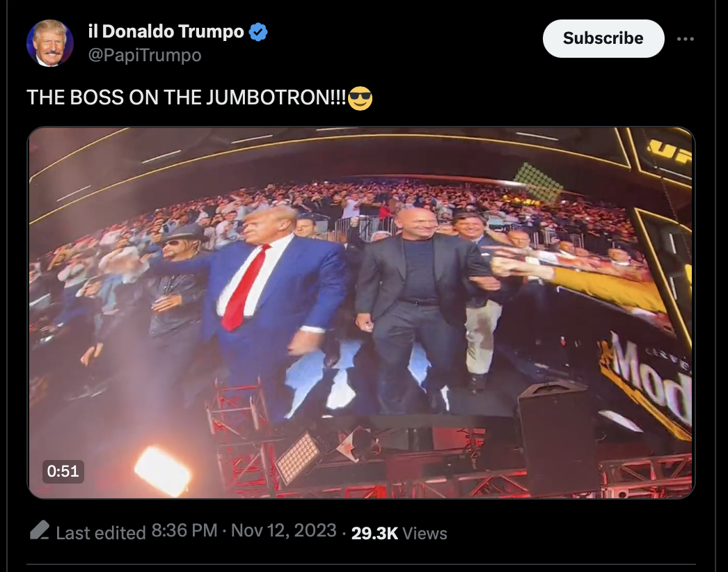Click the blue verified checkmark badge
Image resolution: width=728 pixels, height=572 pixels.
tap(258, 32)
